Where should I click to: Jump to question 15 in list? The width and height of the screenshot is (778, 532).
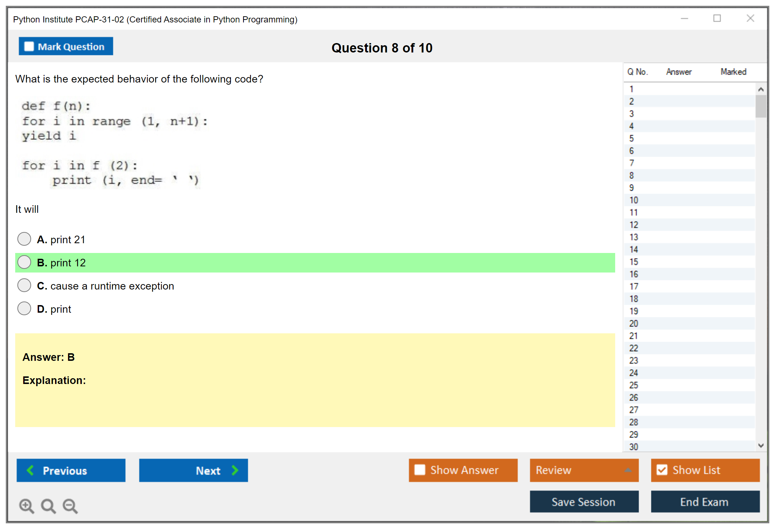634,262
